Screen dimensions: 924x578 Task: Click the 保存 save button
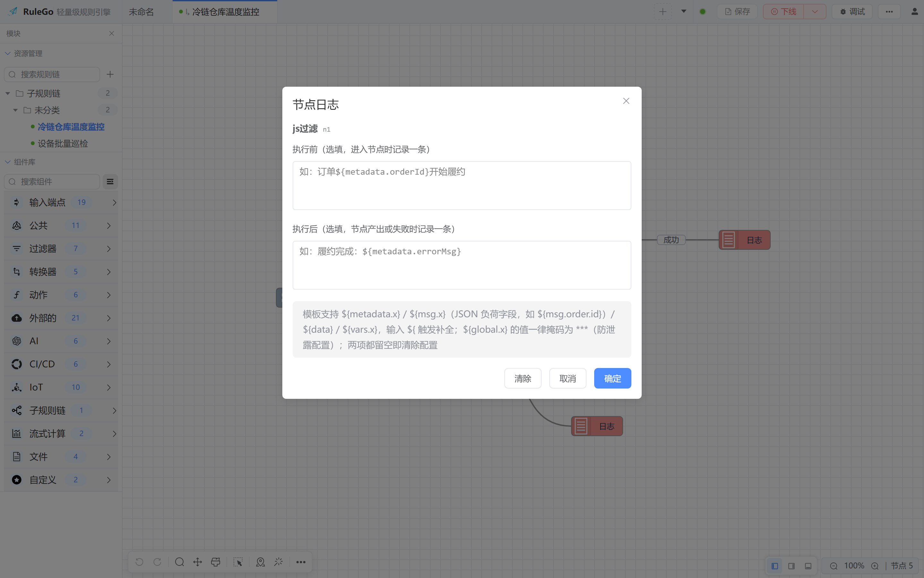click(737, 12)
